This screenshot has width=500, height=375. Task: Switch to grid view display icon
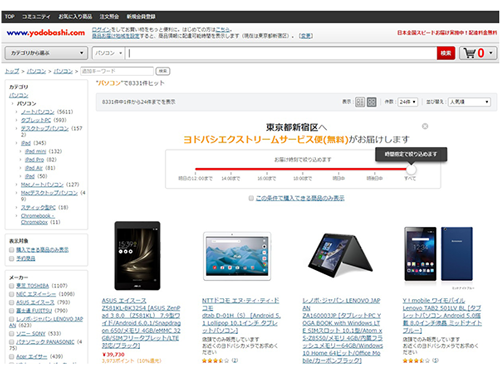[372, 102]
